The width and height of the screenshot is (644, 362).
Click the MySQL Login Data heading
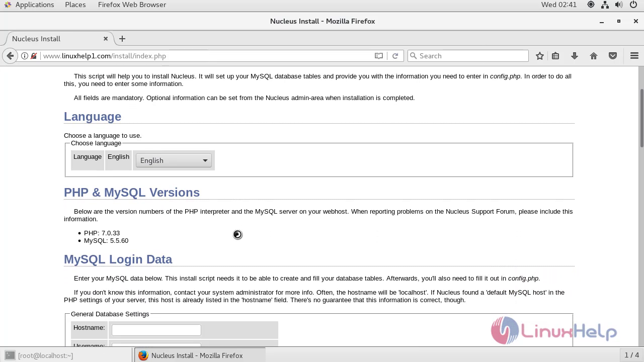coord(118,259)
